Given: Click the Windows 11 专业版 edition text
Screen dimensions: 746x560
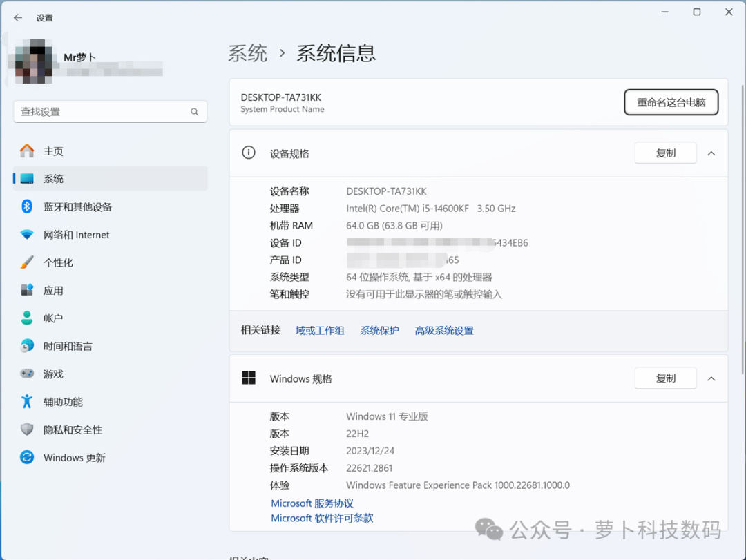Looking at the screenshot, I should tap(388, 416).
